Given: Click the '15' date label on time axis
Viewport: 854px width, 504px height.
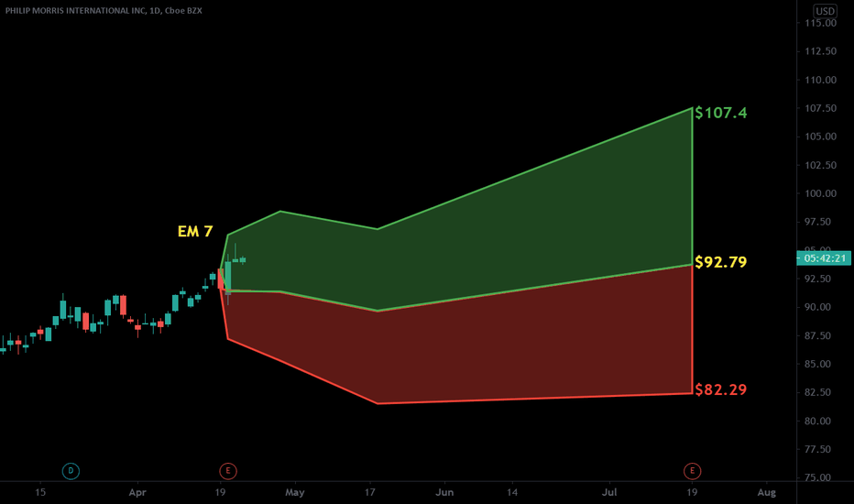Looking at the screenshot, I should (40, 493).
